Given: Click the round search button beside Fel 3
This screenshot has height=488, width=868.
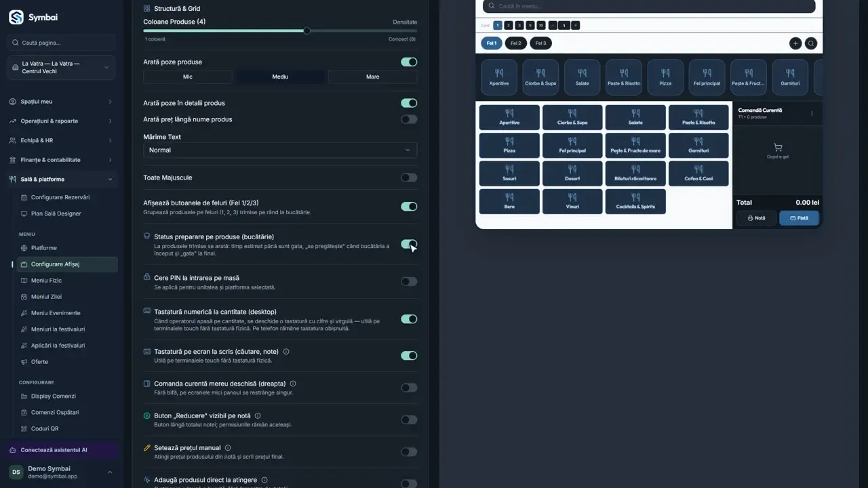Looking at the screenshot, I should (x=811, y=43).
